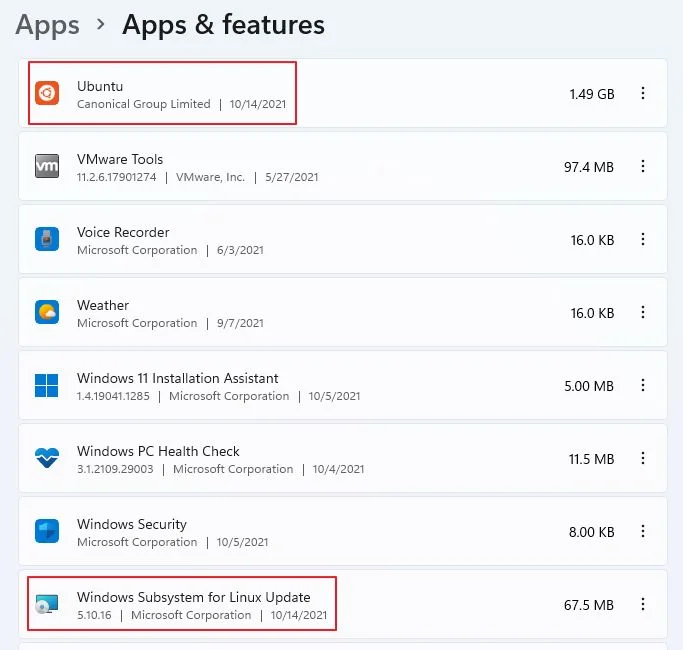This screenshot has width=683, height=650.
Task: Open the three-dot menu for Windows Security
Action: click(643, 531)
